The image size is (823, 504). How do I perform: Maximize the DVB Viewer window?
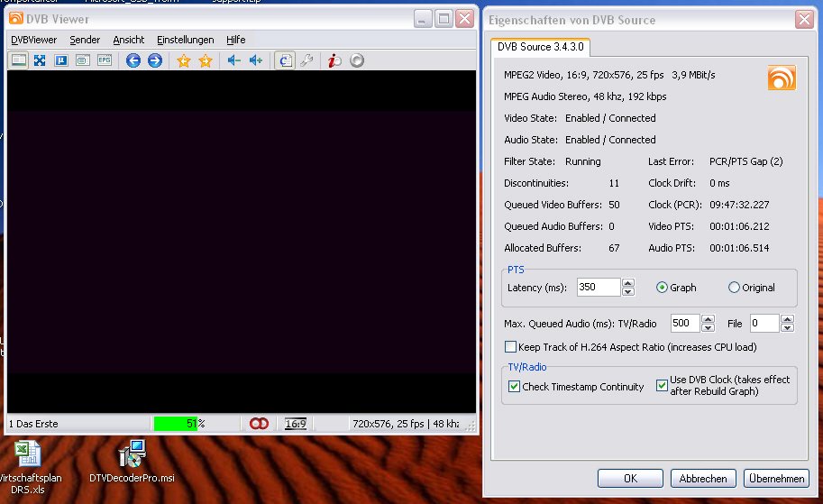[444, 19]
